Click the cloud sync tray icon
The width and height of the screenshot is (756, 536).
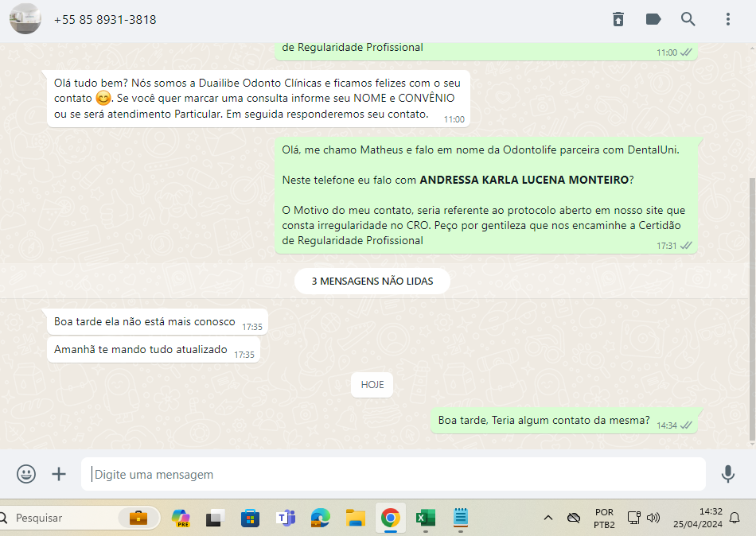tap(574, 519)
